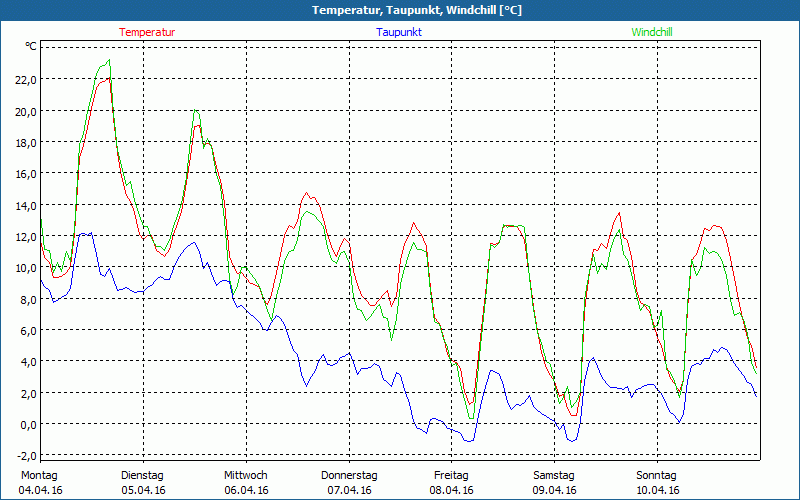Click the 0,0 axis value
Screen dimensions: 800x500
29,424
